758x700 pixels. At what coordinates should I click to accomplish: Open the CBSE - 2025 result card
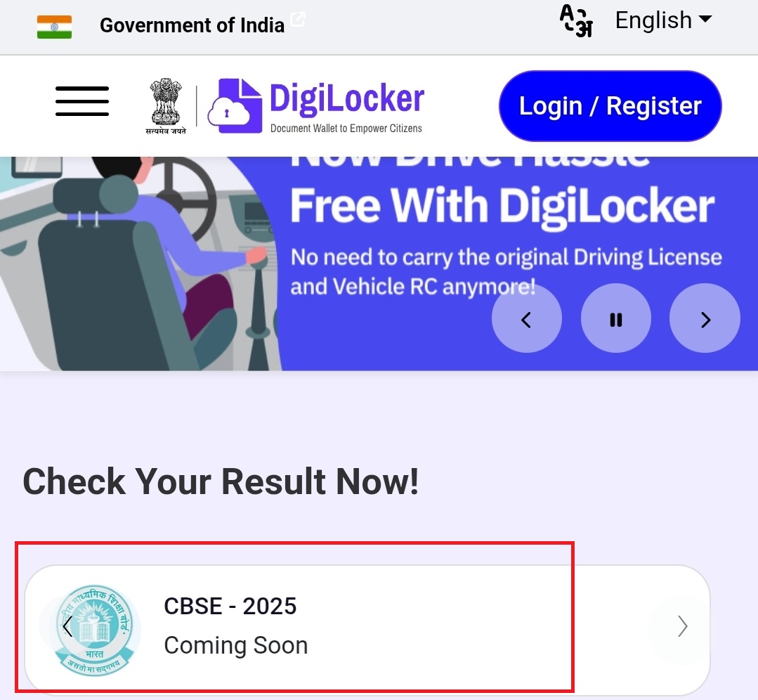click(367, 627)
